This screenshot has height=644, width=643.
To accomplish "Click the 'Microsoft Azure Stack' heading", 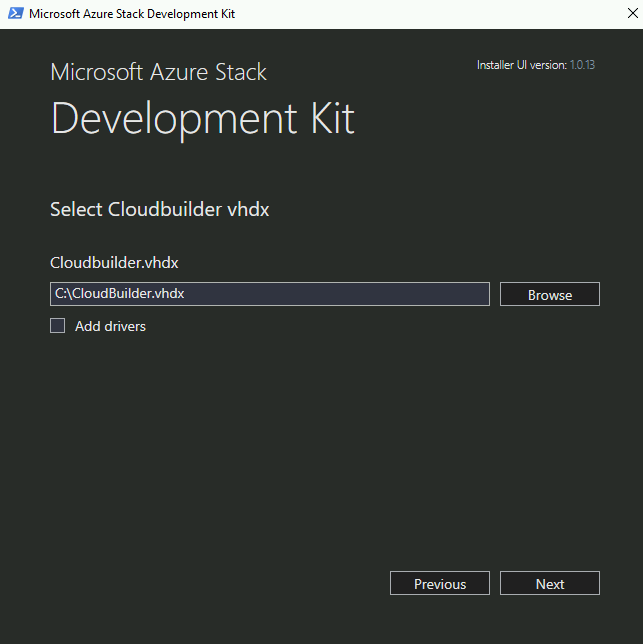I will tap(158, 72).
